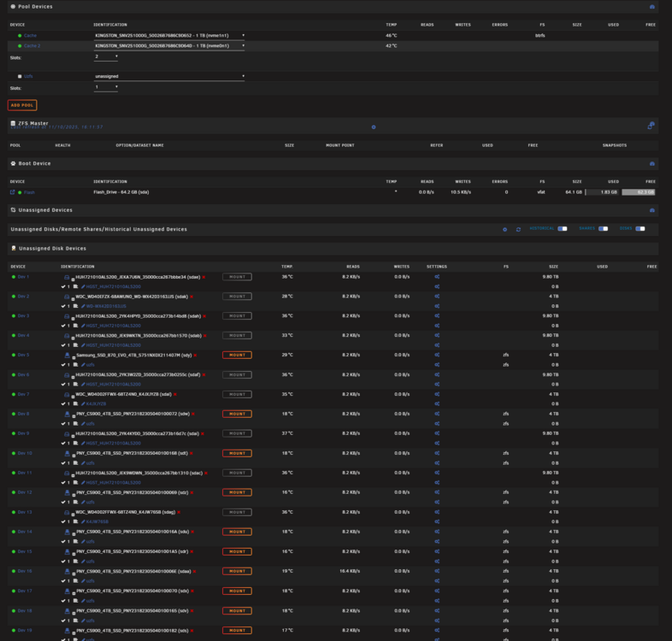Open settings icon for Dev 2 disk
This screenshot has width=672, height=641.
437,297
